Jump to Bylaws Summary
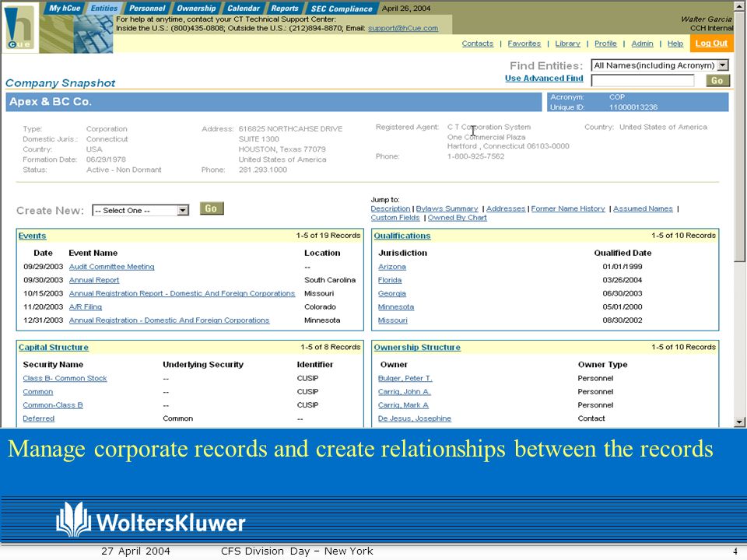 [447, 208]
